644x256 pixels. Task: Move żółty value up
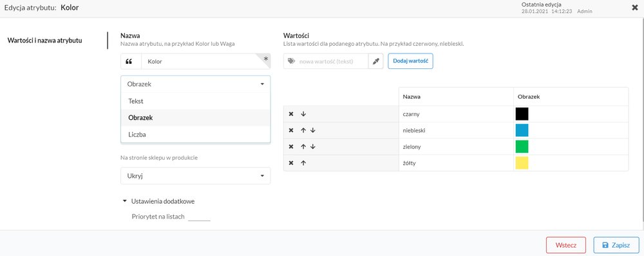[303, 163]
